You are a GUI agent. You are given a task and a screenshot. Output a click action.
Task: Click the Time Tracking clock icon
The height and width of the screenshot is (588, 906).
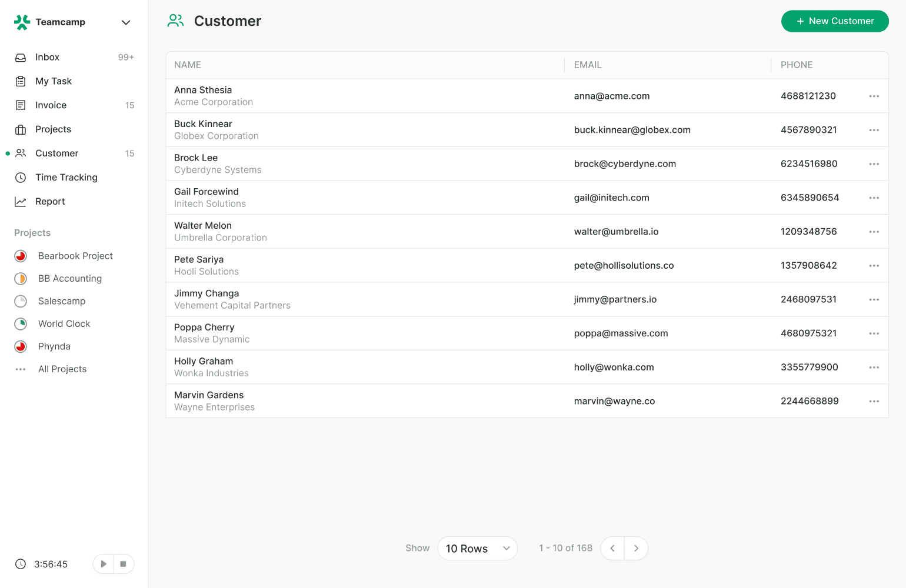point(21,178)
